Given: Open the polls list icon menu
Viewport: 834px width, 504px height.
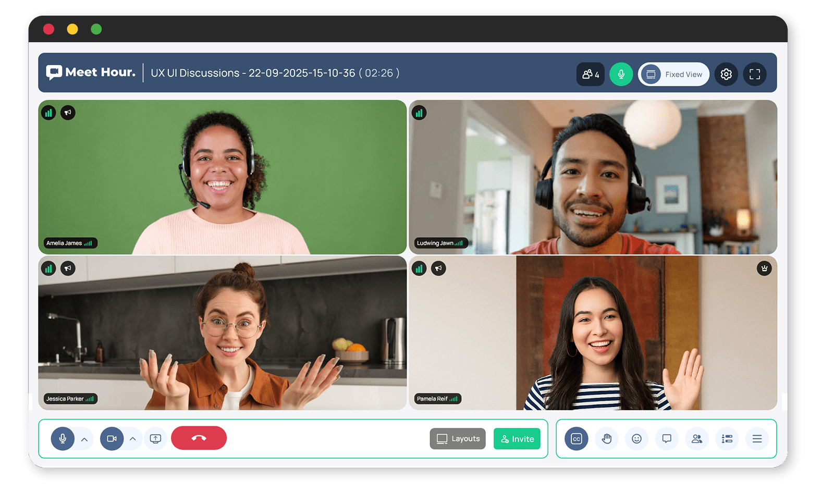Looking at the screenshot, I should (727, 439).
